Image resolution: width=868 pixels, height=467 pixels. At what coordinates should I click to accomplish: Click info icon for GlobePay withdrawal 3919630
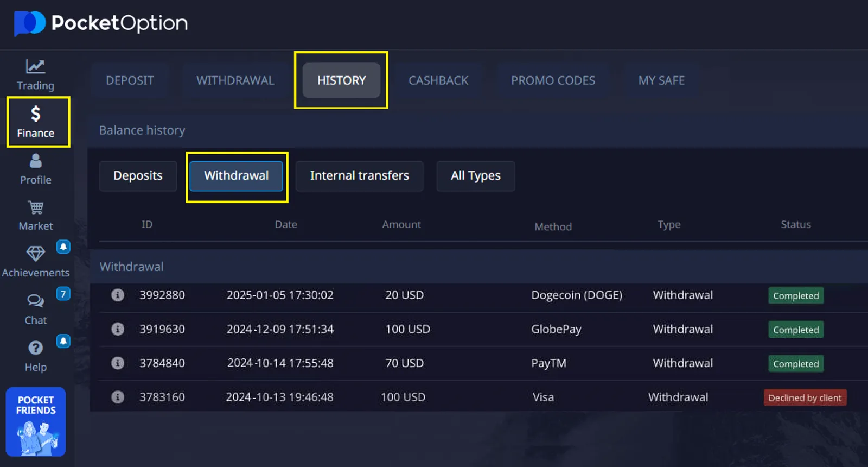(118, 329)
